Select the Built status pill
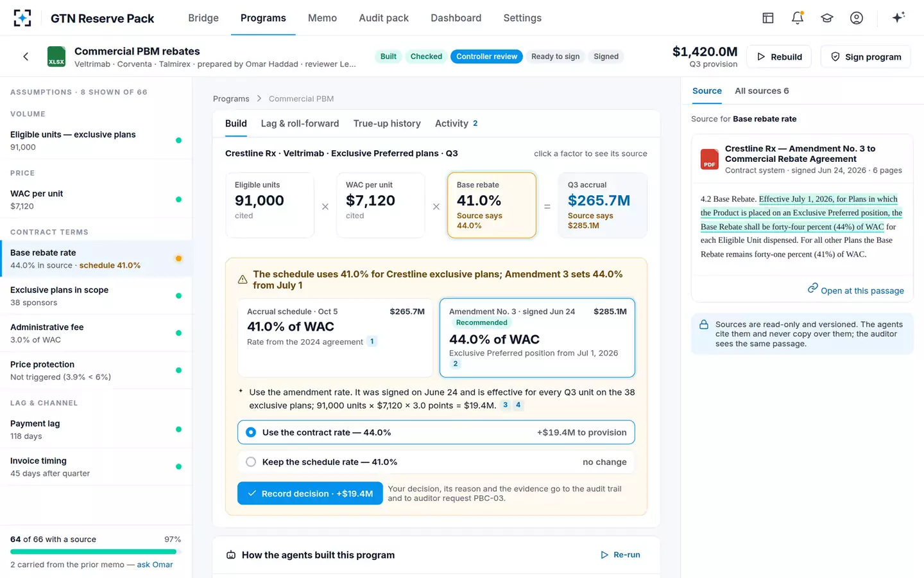 (388, 57)
